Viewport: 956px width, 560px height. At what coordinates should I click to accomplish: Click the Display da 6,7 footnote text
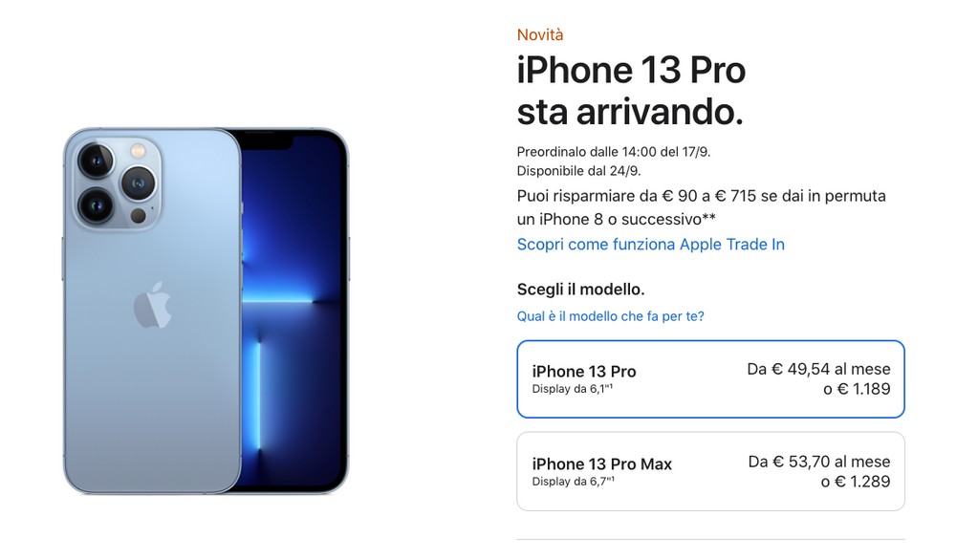(573, 482)
